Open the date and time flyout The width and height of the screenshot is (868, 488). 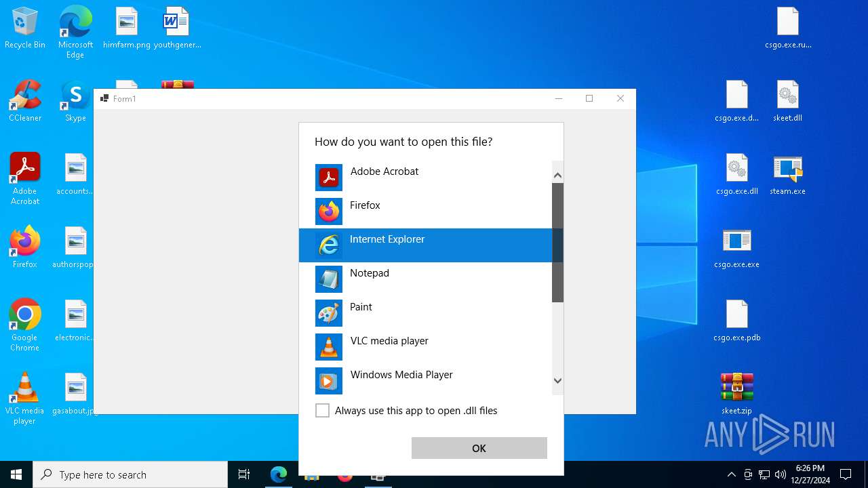810,474
